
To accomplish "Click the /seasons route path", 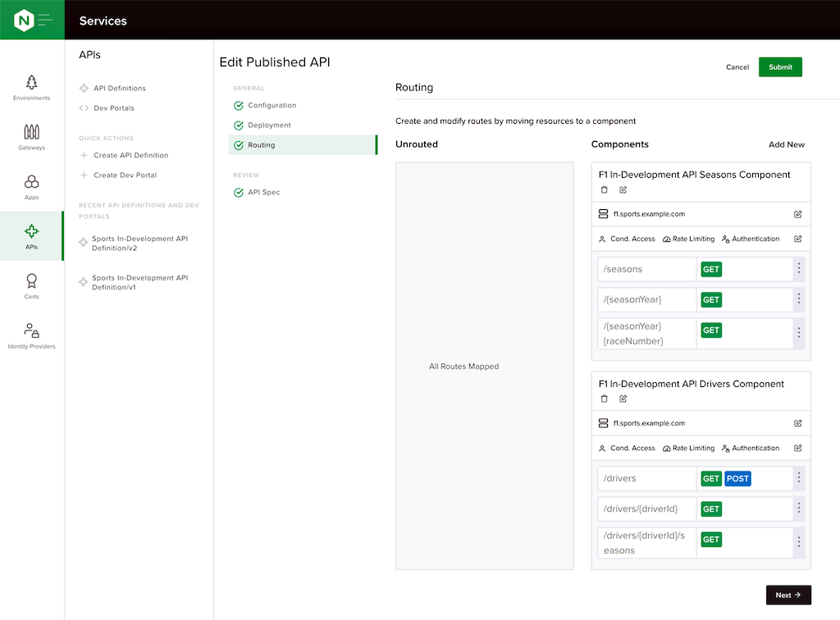I will tap(623, 269).
